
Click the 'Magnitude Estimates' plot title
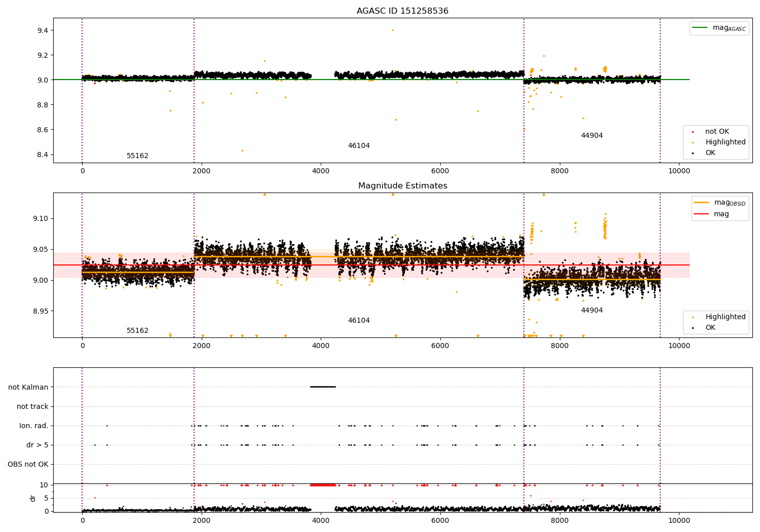pos(403,186)
